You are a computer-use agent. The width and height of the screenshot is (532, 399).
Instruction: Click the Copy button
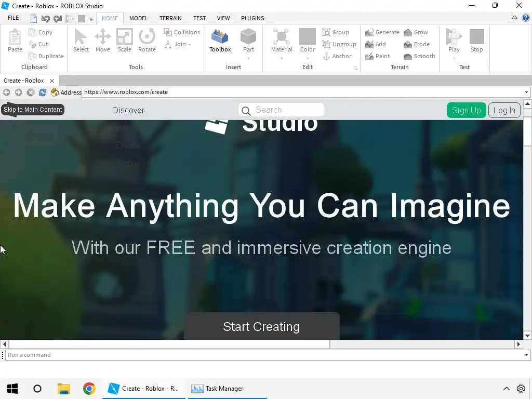click(x=41, y=32)
